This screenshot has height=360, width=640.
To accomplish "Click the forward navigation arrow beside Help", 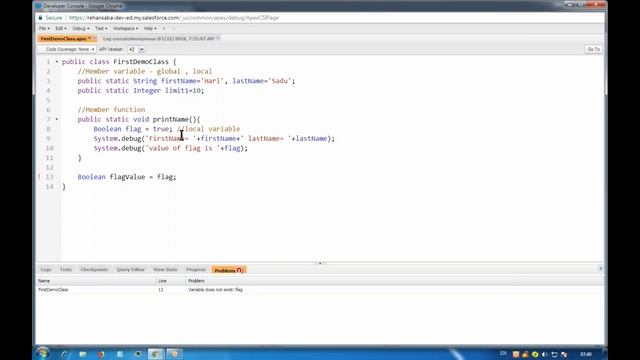I will tap(173, 29).
